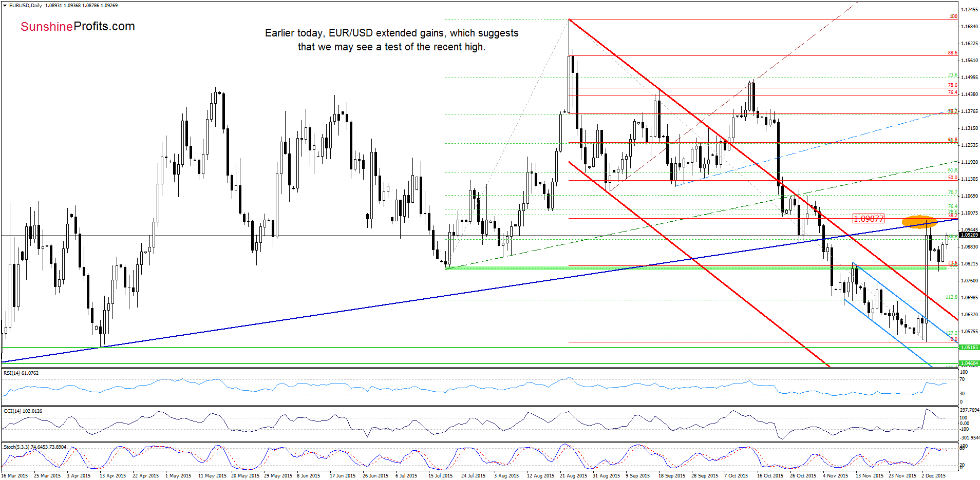
Task: Click the EURUSD,Daily chart title text
Action: click(26, 5)
